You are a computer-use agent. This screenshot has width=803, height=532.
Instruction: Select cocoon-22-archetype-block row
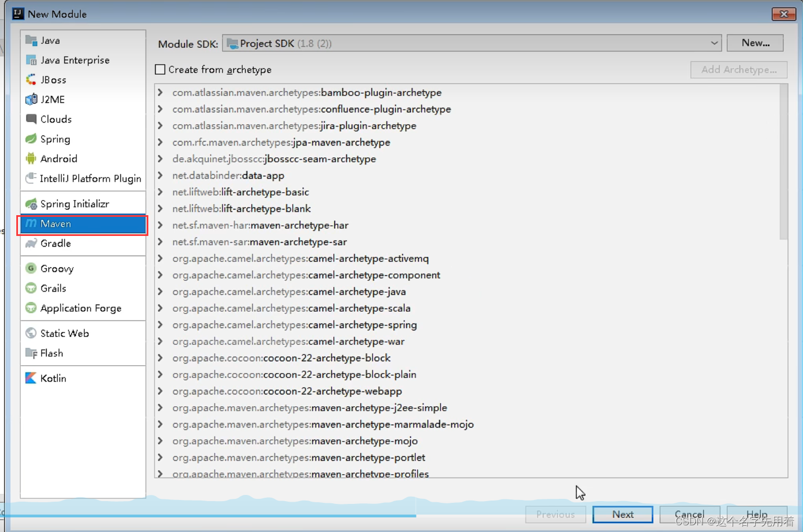468,358
